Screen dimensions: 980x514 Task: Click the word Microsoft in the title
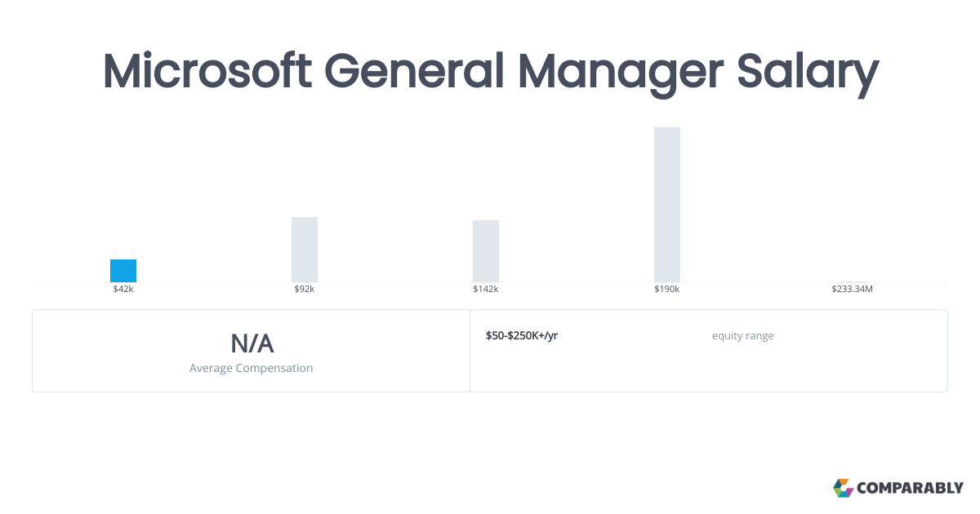pos(207,72)
